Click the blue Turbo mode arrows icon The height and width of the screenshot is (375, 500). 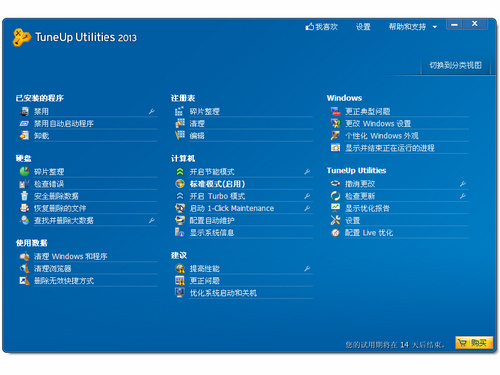point(180,196)
